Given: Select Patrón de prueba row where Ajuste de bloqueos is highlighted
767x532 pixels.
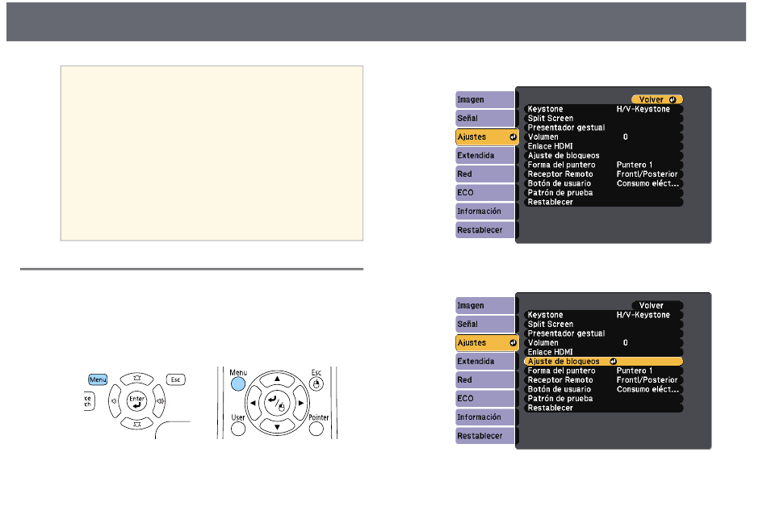Looking at the screenshot, I should point(603,399).
